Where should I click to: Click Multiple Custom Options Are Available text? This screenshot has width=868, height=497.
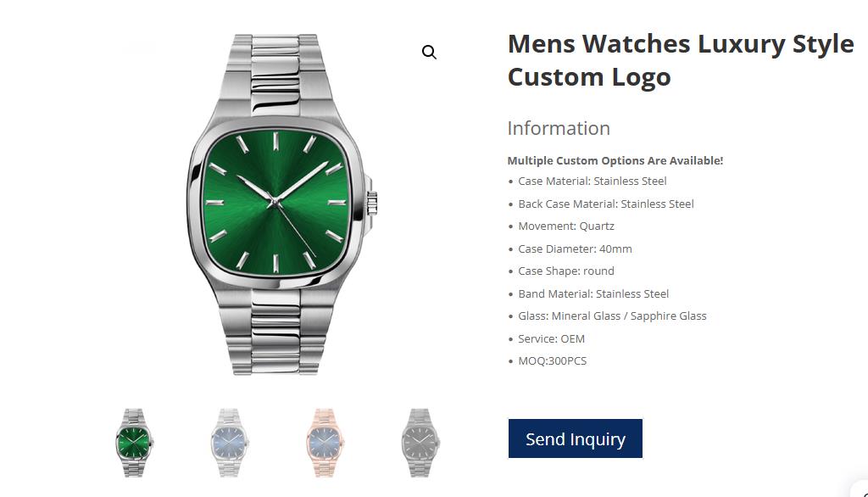coord(615,160)
